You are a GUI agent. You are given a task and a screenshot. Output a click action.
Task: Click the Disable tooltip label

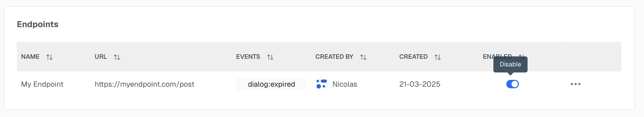pos(510,64)
